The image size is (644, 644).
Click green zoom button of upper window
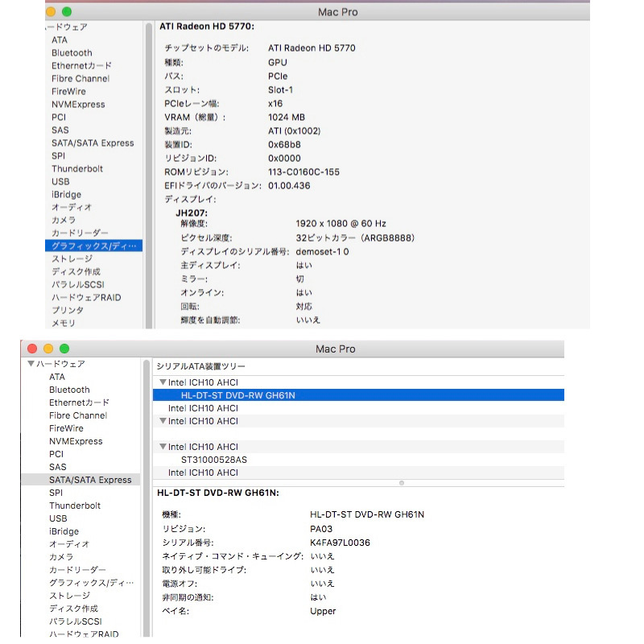pyautogui.click(x=67, y=12)
